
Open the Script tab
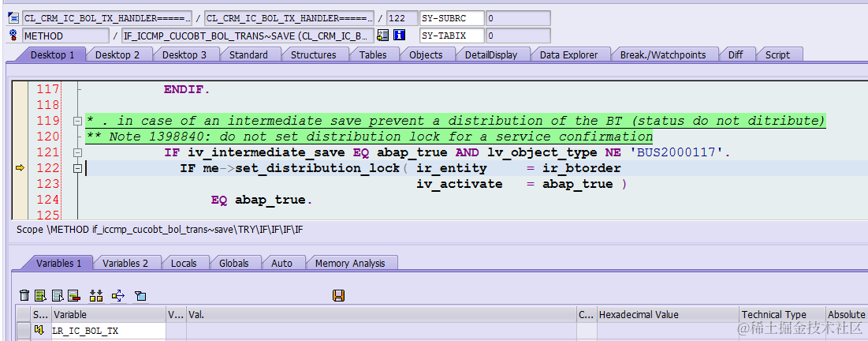[x=777, y=55]
